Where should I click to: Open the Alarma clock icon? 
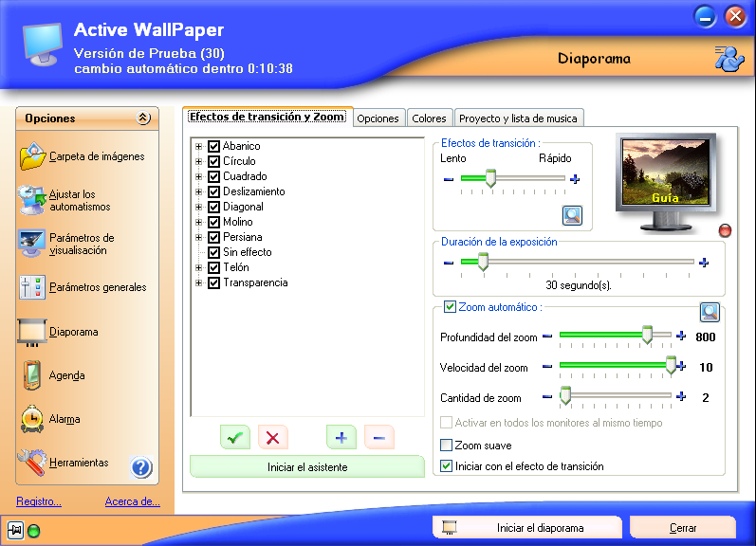(x=32, y=419)
